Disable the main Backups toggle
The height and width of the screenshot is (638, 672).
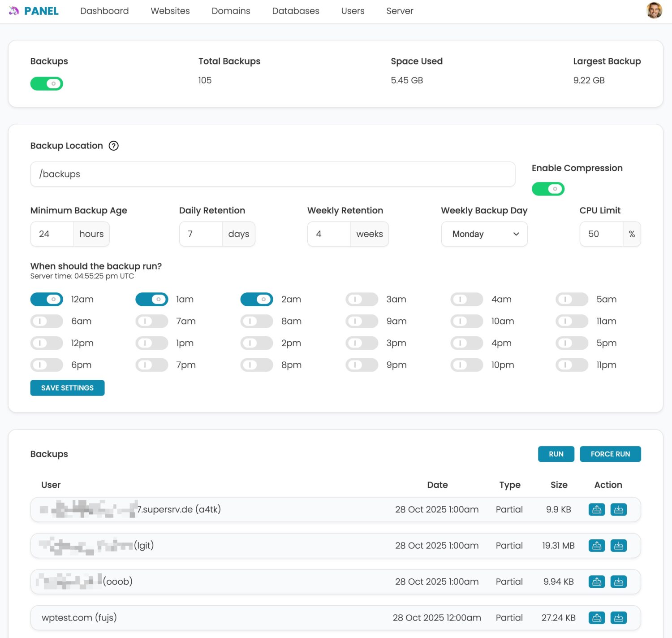pyautogui.click(x=47, y=84)
